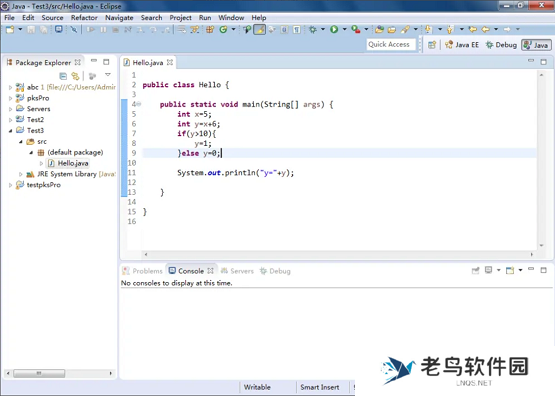555x396 pixels.
Task: Click in the Quick Access field
Action: (x=391, y=45)
